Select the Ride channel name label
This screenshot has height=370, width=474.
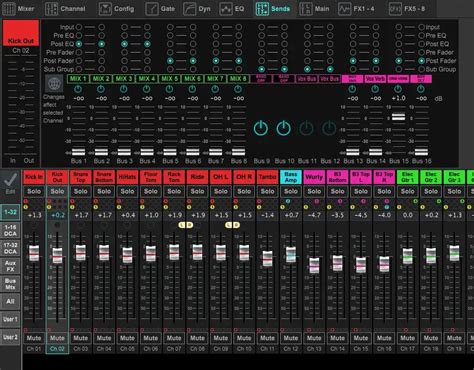tap(197, 177)
